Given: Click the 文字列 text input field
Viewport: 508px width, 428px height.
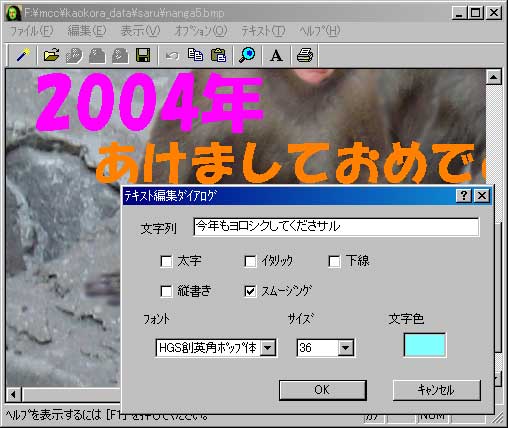Looking at the screenshot, I should coord(336,227).
